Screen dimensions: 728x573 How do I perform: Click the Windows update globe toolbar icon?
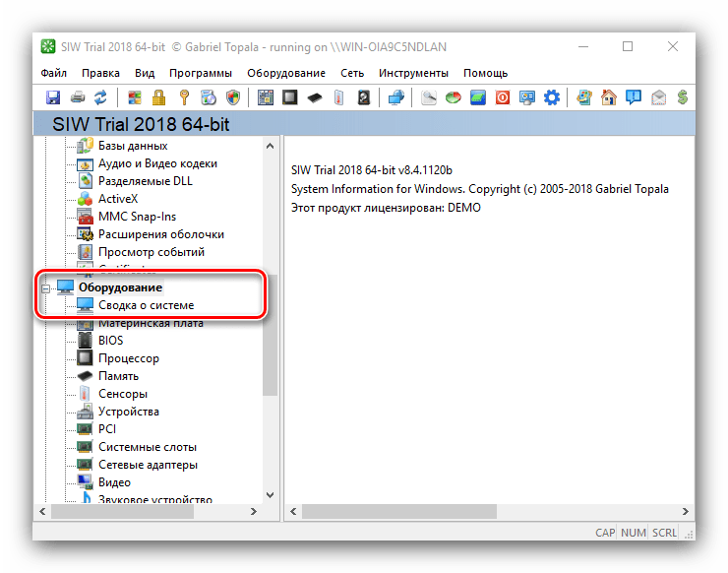pyautogui.click(x=584, y=97)
